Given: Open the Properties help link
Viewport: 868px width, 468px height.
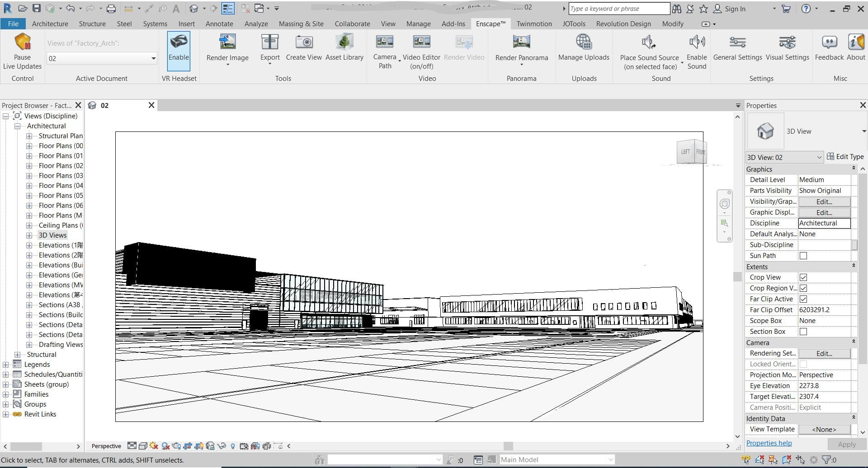Looking at the screenshot, I should tap(769, 443).
